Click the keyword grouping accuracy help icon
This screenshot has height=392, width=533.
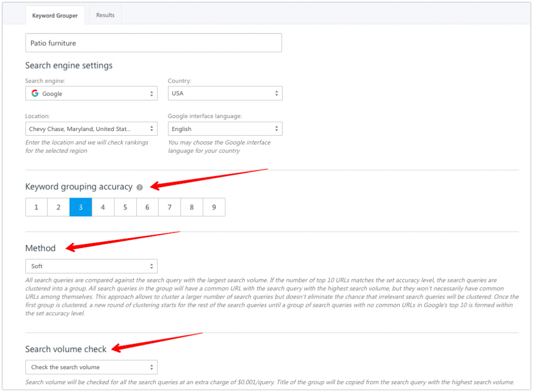pos(139,187)
